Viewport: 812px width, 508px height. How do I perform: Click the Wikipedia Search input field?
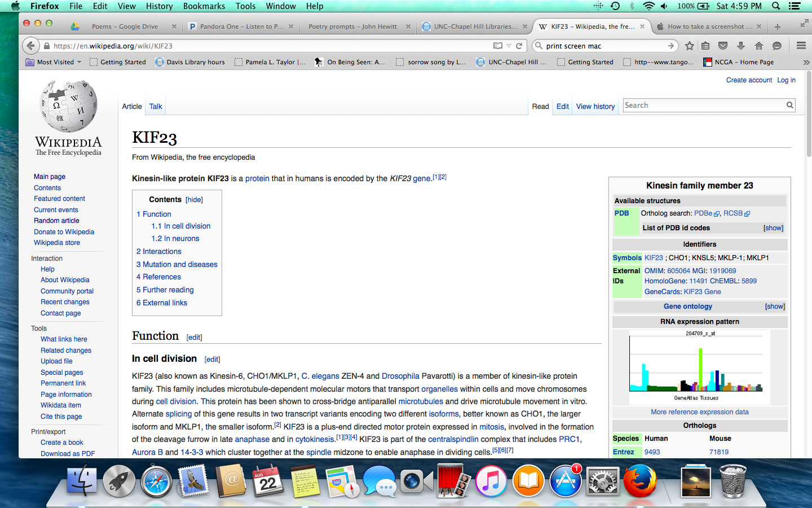pyautogui.click(x=704, y=106)
